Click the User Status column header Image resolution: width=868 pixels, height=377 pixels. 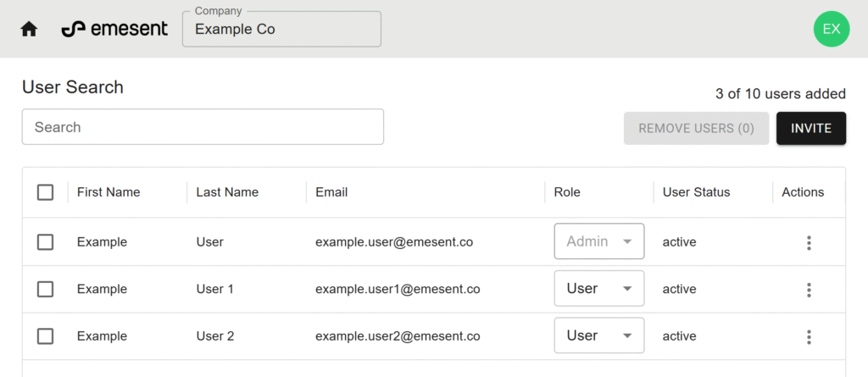click(x=696, y=192)
